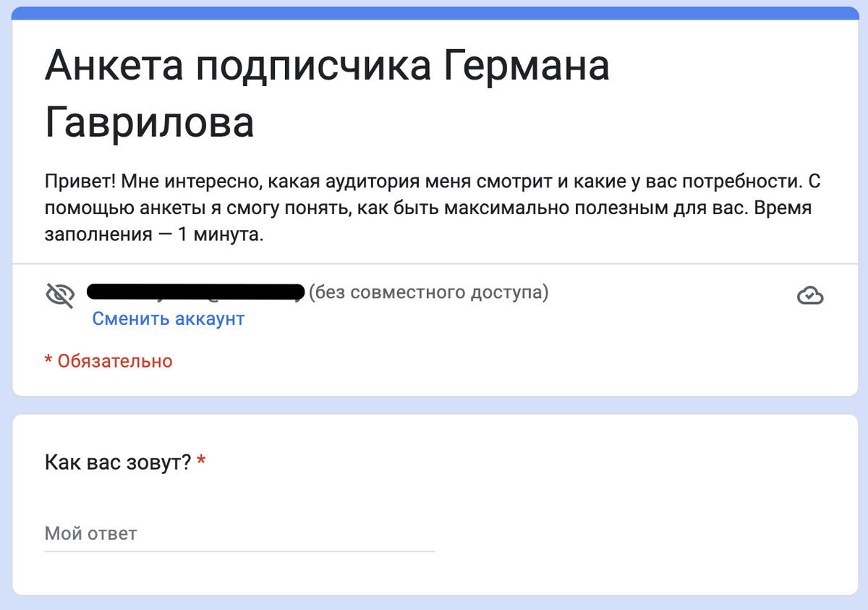Click the * Обязательно required notice
This screenshot has height=610, width=868.
click(x=109, y=360)
